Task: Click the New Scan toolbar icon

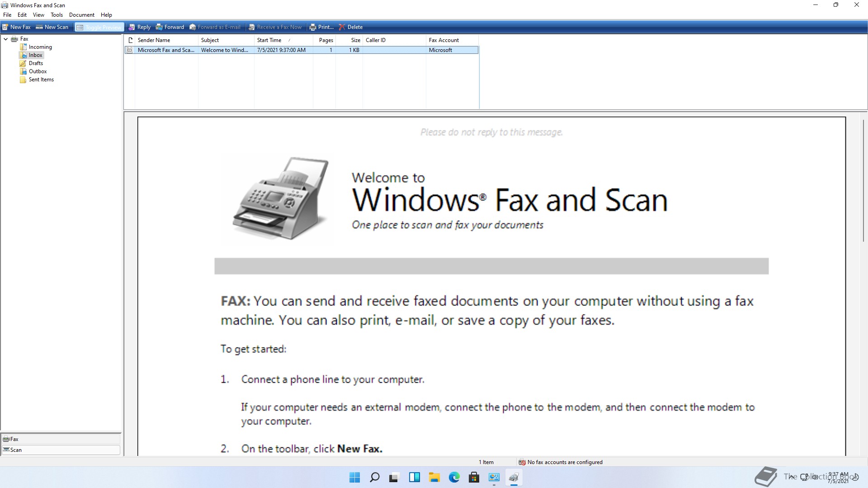Action: click(x=39, y=27)
